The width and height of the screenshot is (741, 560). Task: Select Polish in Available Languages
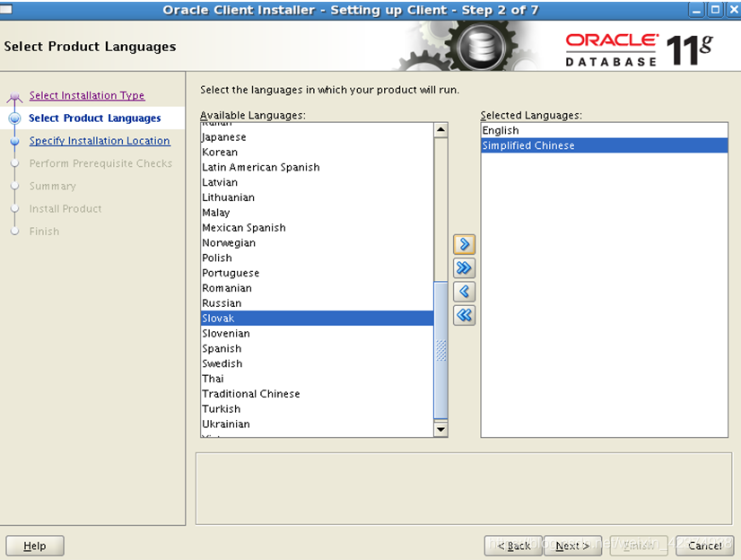point(317,258)
